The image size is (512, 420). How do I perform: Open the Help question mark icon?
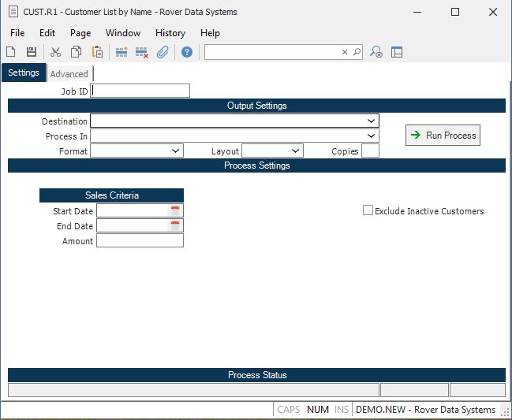(187, 52)
